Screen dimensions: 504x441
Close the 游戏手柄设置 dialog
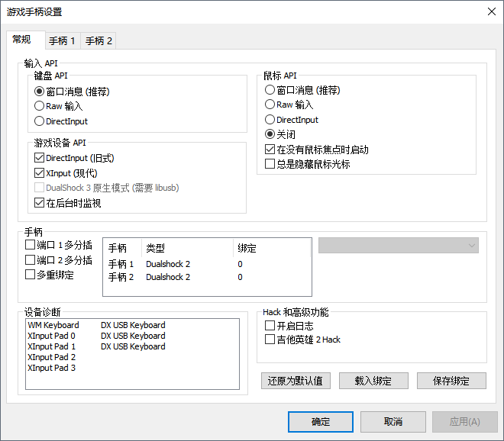pos(491,12)
